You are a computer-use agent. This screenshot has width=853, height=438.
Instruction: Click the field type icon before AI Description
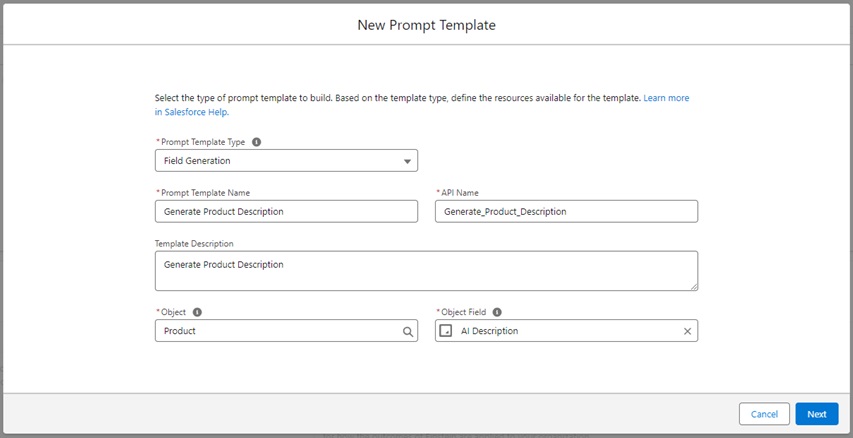coord(446,331)
